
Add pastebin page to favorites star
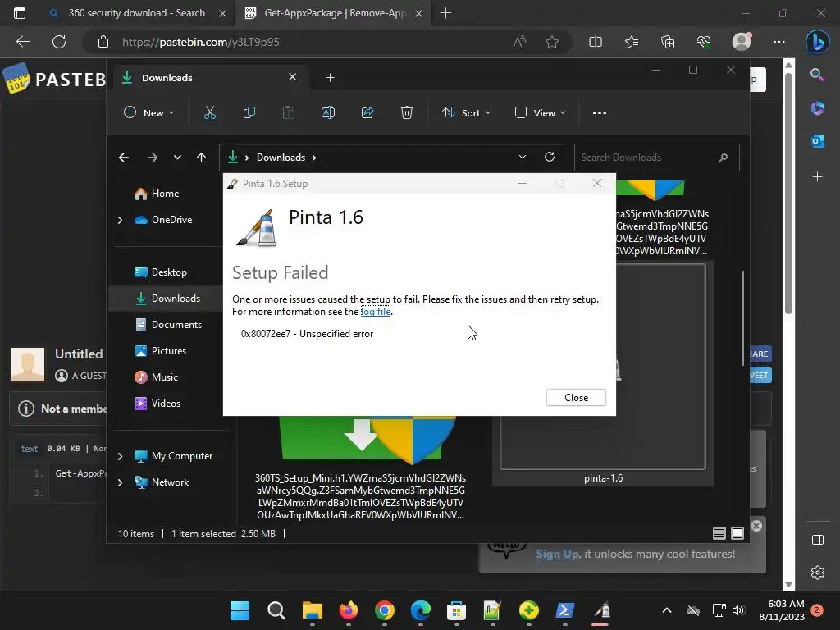click(552, 42)
